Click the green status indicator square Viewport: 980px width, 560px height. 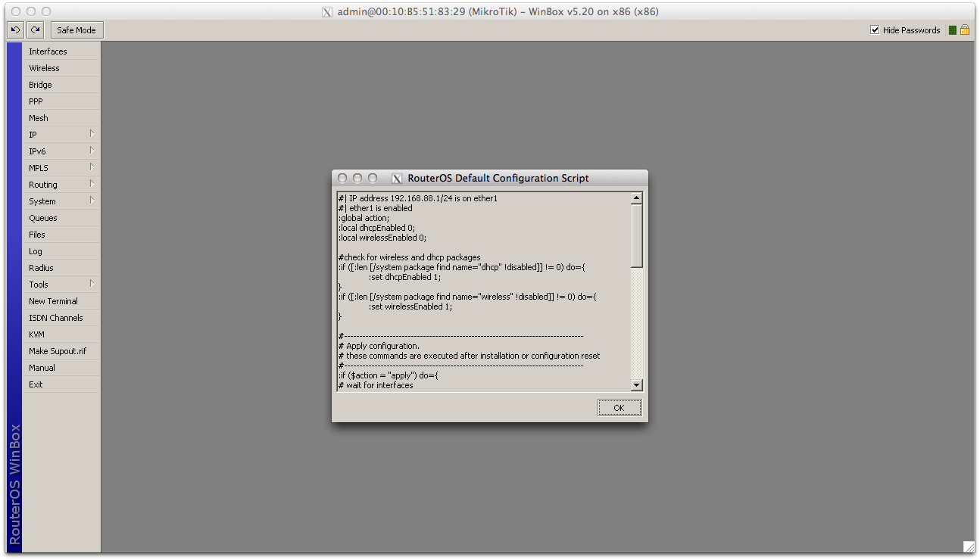tap(952, 30)
